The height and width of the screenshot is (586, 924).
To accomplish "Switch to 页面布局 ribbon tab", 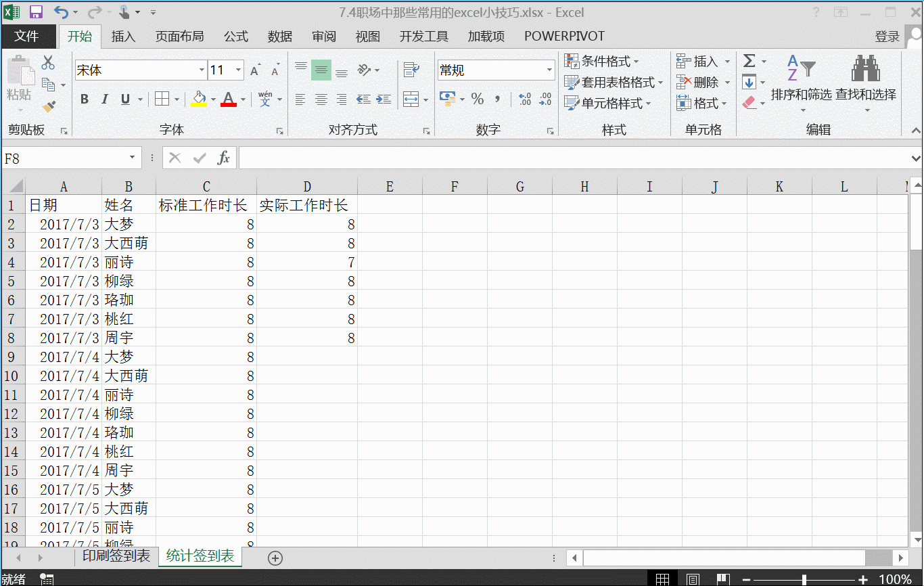I will tap(179, 37).
